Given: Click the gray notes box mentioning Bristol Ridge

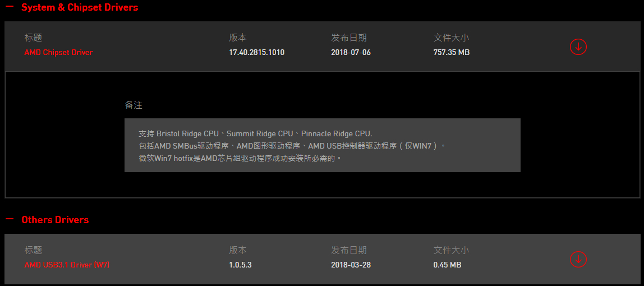Looking at the screenshot, I should pyautogui.click(x=323, y=145).
